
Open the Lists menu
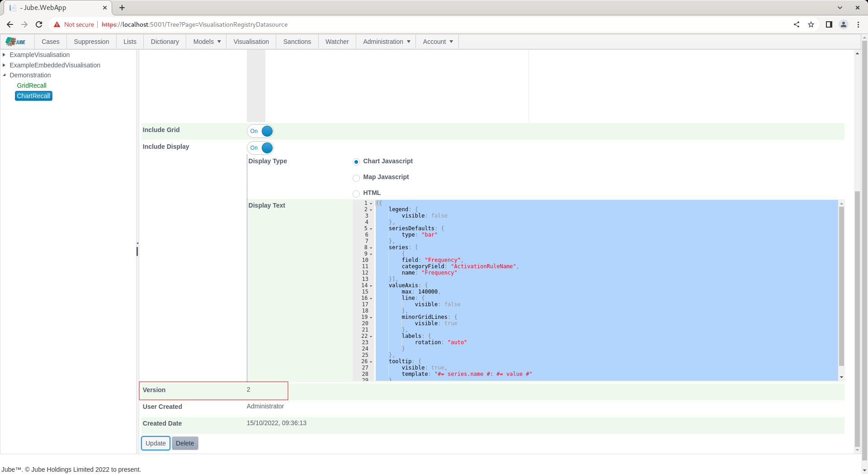[x=130, y=42]
